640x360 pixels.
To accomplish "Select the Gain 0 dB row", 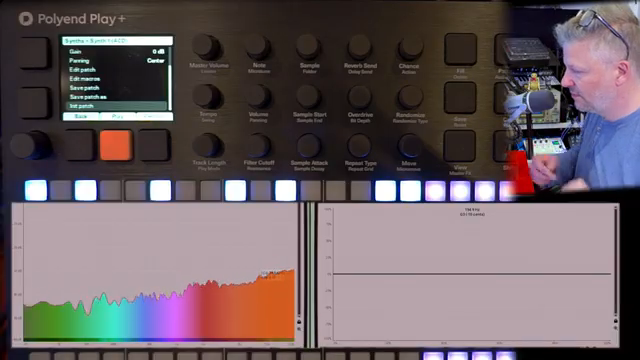I will (x=116, y=51).
